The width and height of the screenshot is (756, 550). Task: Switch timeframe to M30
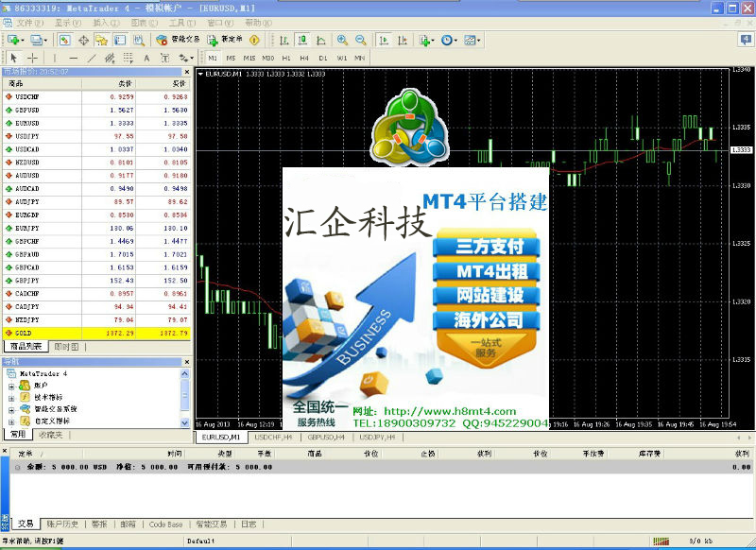click(x=268, y=58)
